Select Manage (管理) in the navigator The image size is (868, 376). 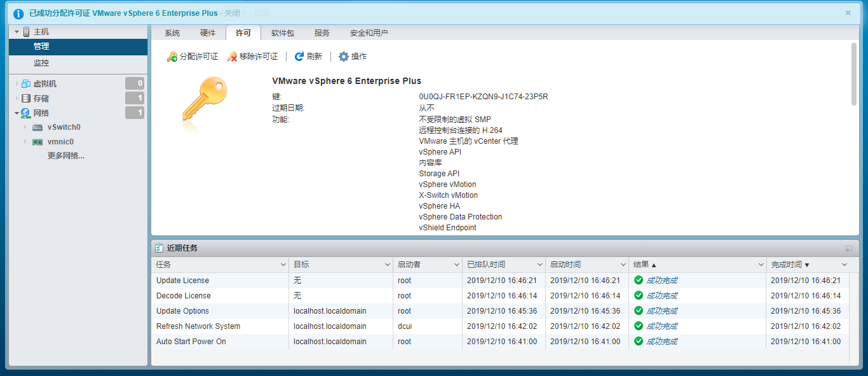click(x=78, y=46)
